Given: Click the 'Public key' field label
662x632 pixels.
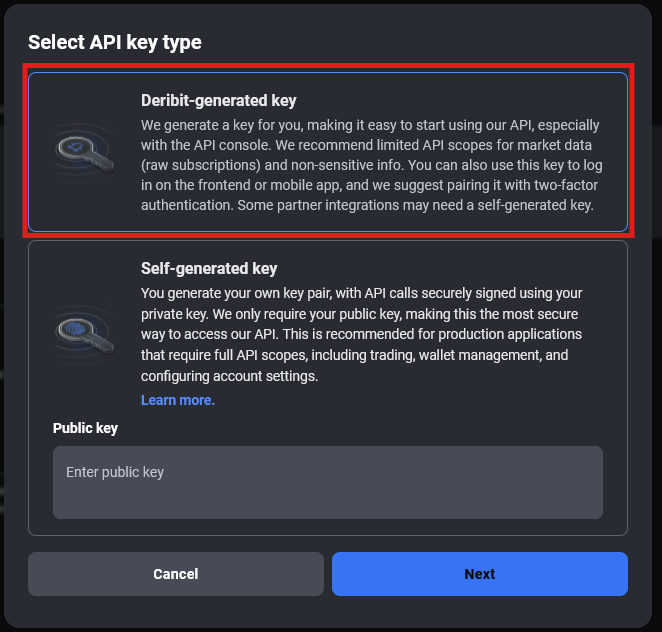Looking at the screenshot, I should [85, 428].
